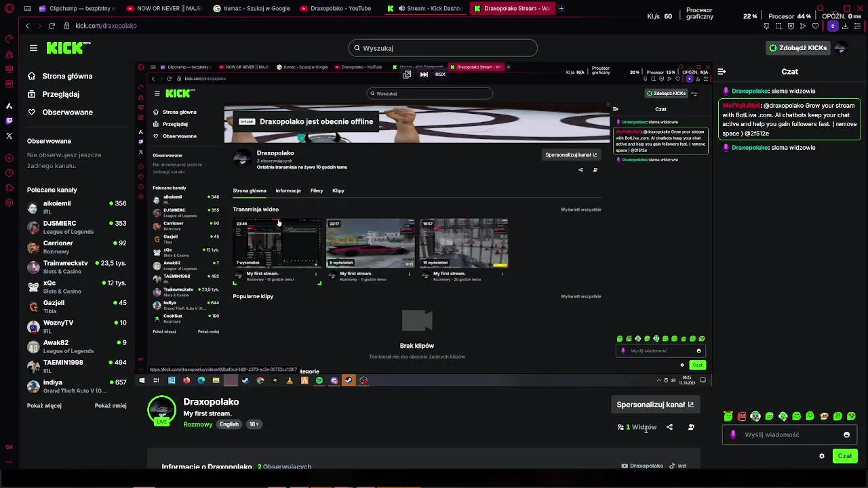Click TikTok wd link below stream
This screenshot has height=488, width=868.
tap(677, 466)
